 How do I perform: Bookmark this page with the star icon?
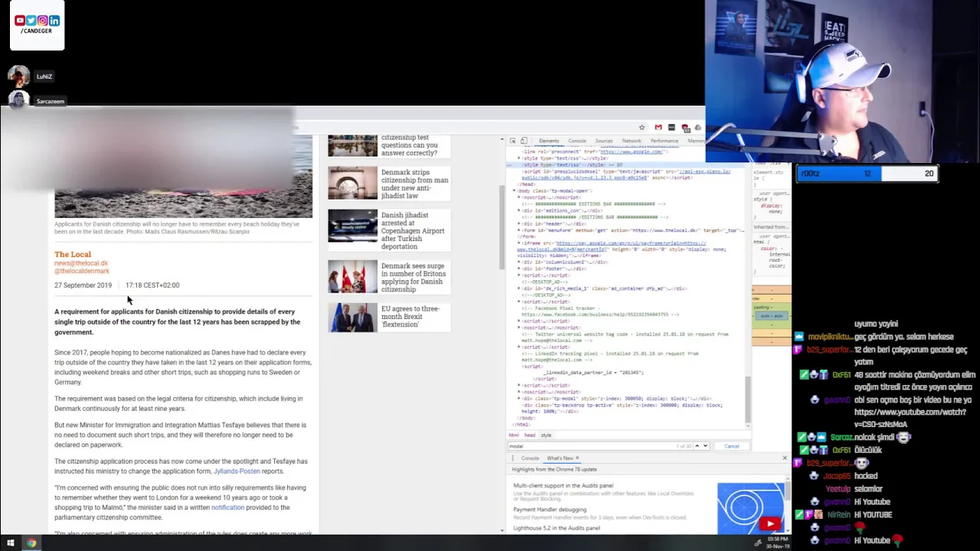click(x=642, y=128)
